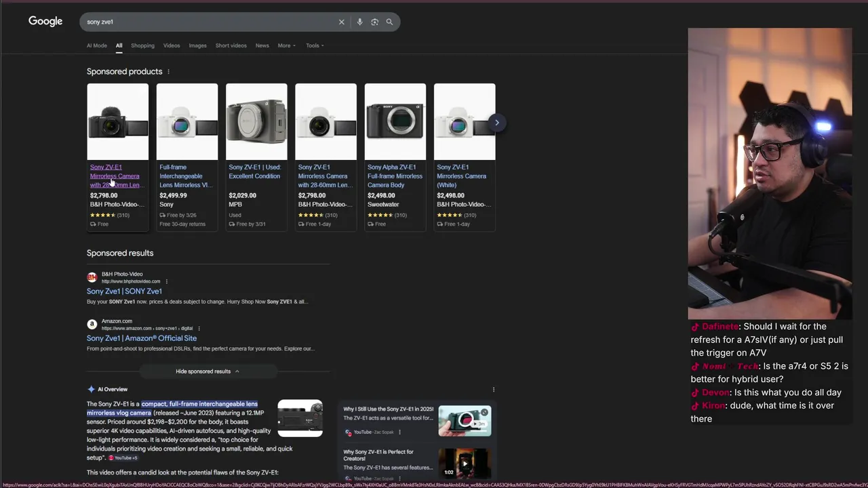Click the 1:02 video thumbnail
The image size is (868, 488).
(x=465, y=464)
